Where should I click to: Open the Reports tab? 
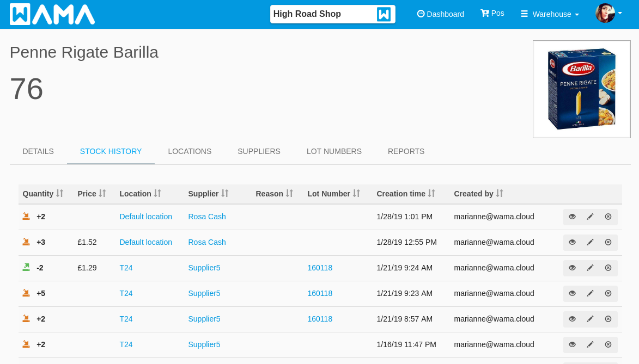point(406,151)
